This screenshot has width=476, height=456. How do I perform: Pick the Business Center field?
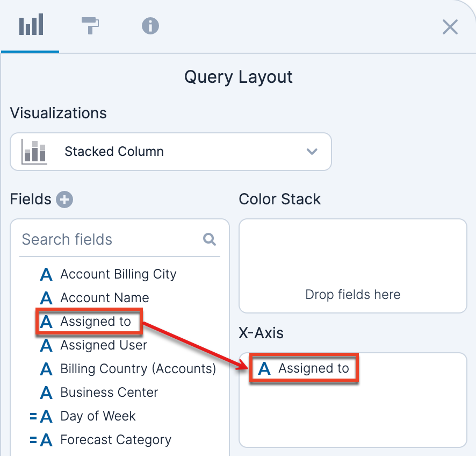point(109,393)
